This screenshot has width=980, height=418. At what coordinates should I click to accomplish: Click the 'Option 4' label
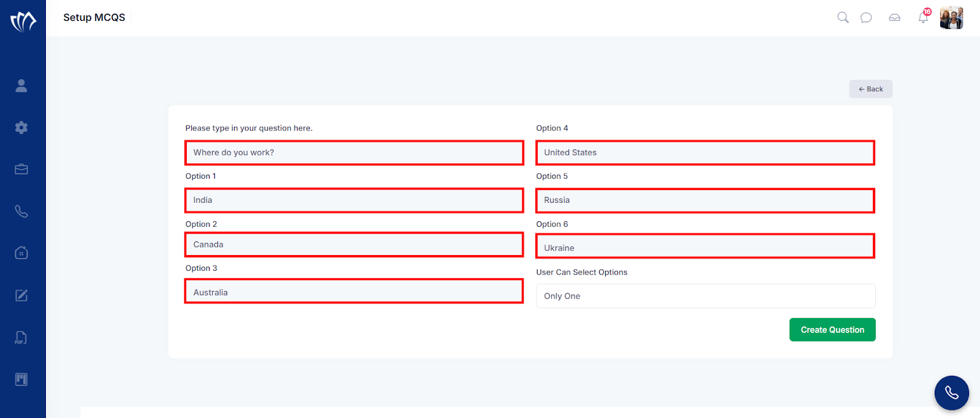[552, 128]
